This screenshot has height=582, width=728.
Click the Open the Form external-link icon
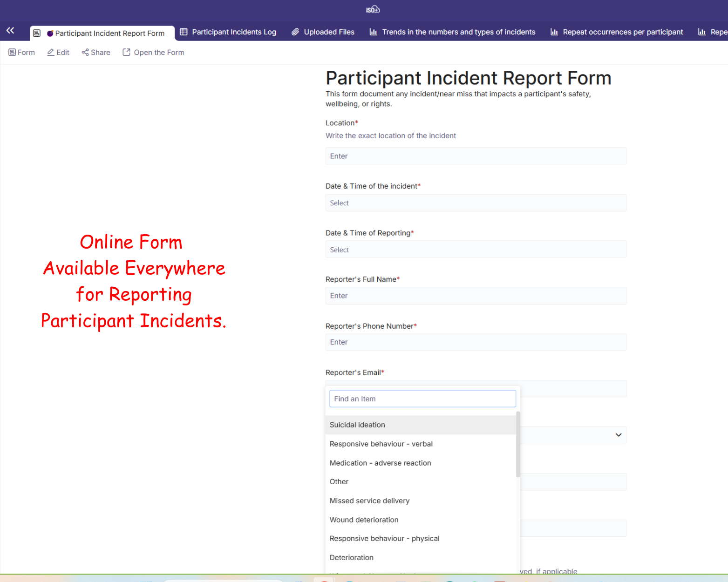click(126, 52)
